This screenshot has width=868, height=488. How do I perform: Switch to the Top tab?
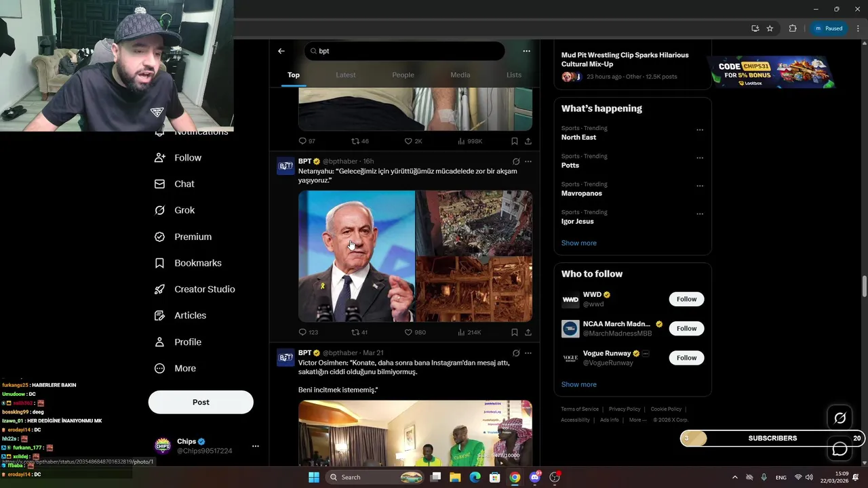293,75
